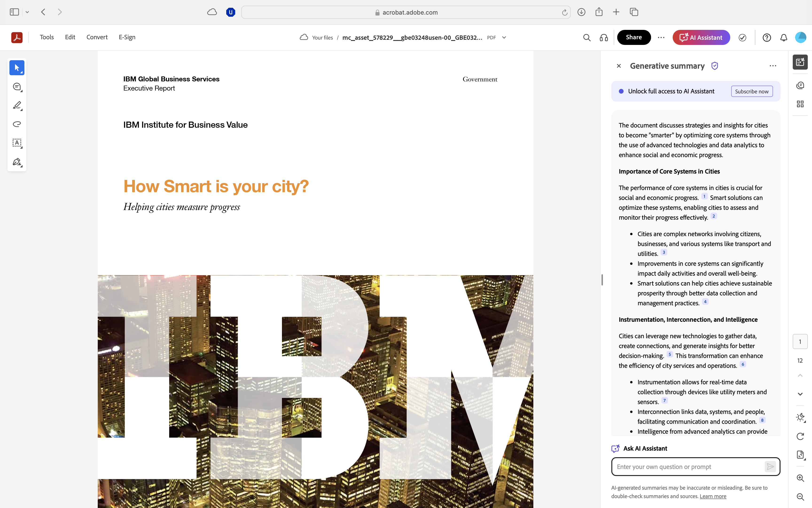Click Subscribe now button
Viewport: 812px width, 508px height.
pyautogui.click(x=752, y=91)
